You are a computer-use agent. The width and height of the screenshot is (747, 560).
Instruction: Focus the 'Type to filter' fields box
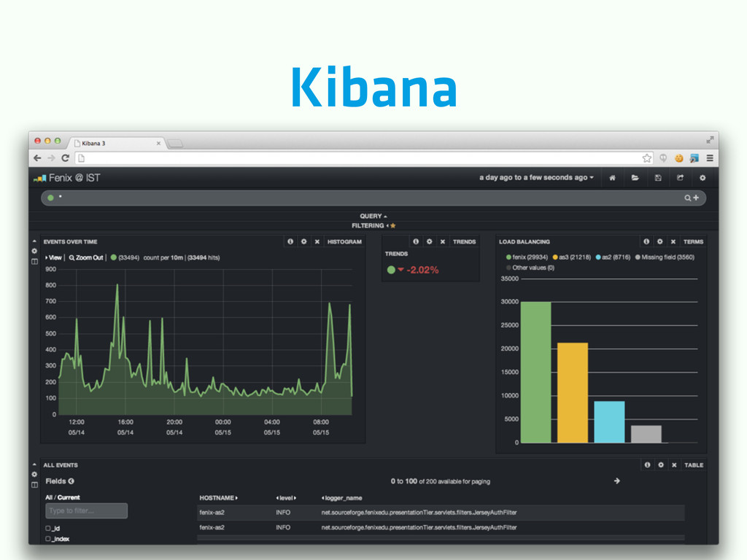tap(86, 511)
